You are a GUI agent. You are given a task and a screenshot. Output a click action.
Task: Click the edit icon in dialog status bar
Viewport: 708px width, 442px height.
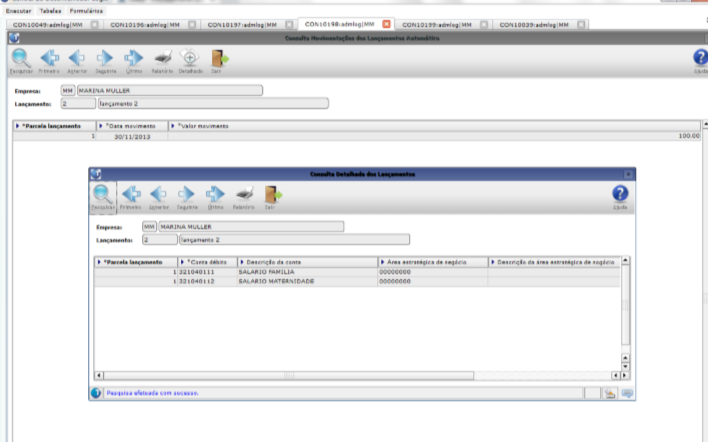(610, 393)
